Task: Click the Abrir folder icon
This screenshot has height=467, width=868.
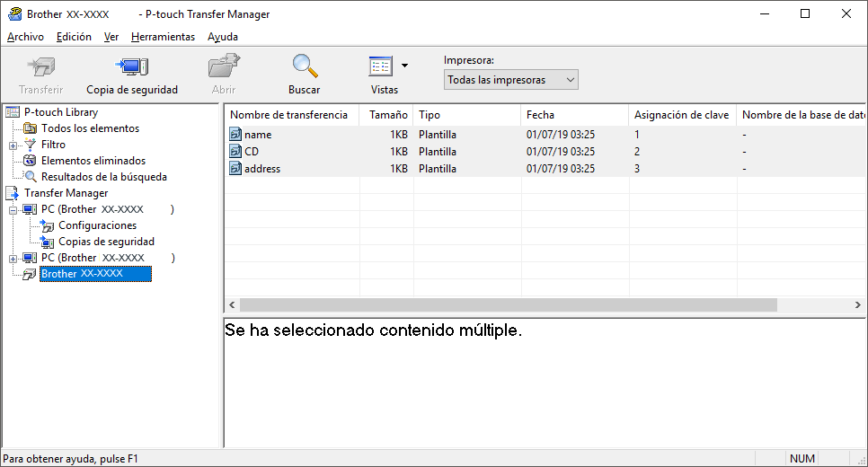Action: coord(224,66)
